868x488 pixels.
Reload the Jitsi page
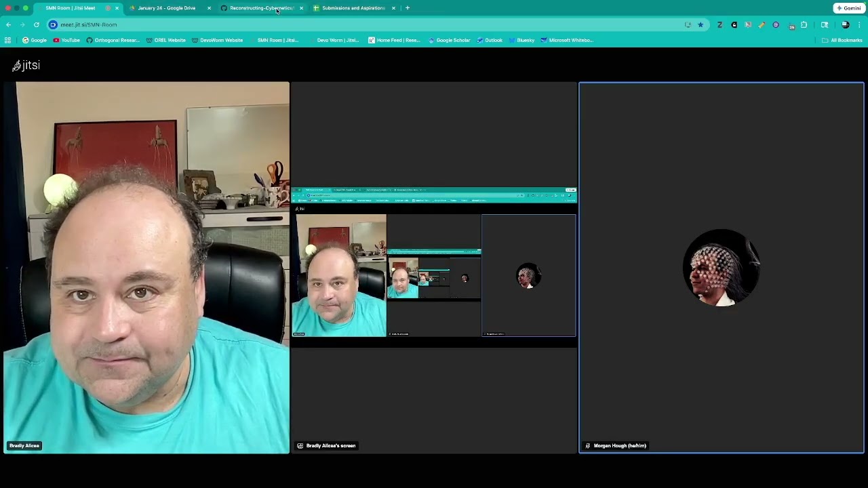pos(36,24)
